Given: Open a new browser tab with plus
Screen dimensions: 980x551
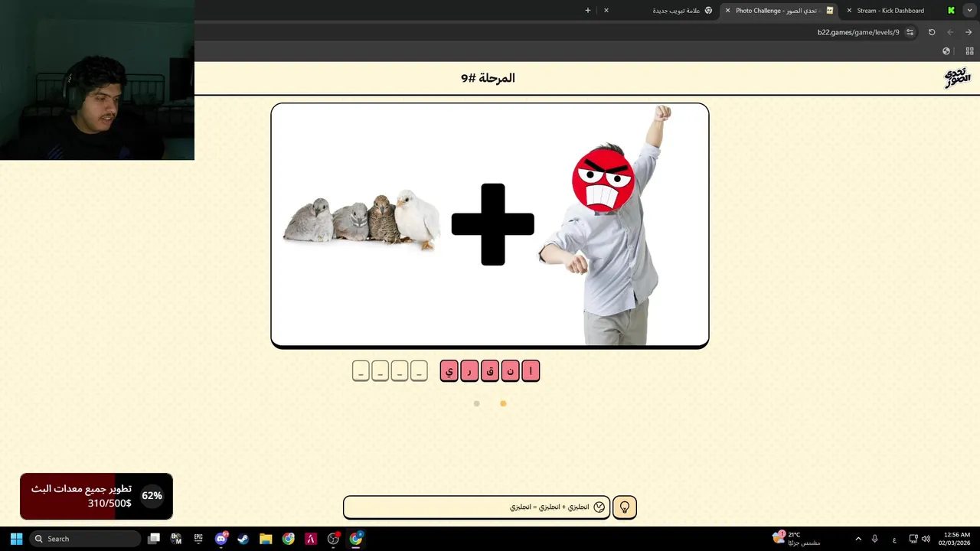Looking at the screenshot, I should click(x=588, y=11).
